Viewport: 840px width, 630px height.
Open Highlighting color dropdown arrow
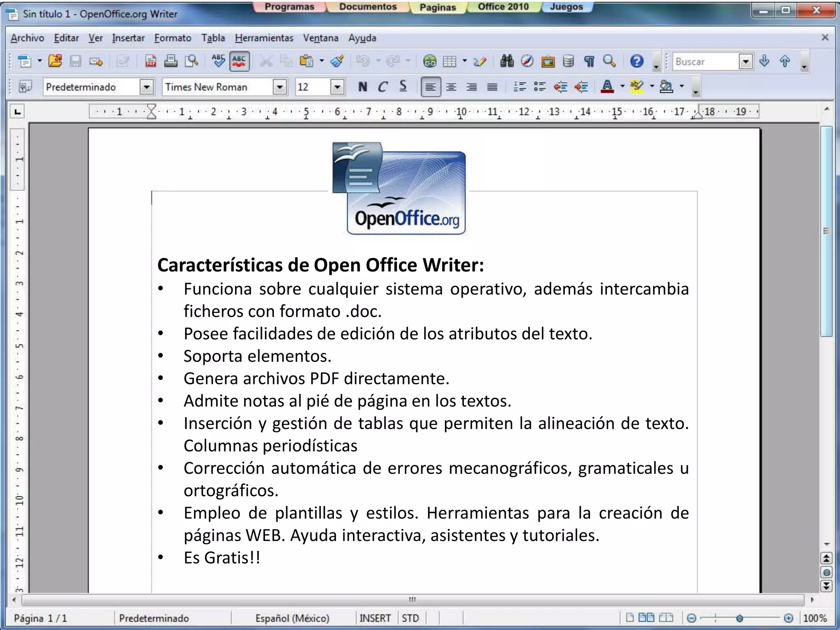tap(652, 86)
